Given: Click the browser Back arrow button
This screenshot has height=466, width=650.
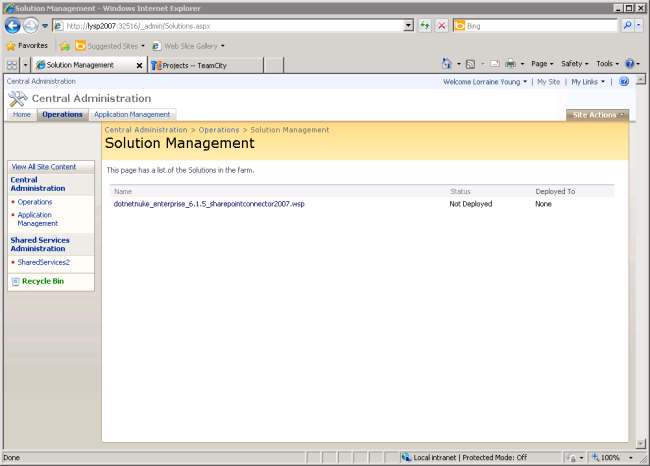Looking at the screenshot, I should point(12,26).
